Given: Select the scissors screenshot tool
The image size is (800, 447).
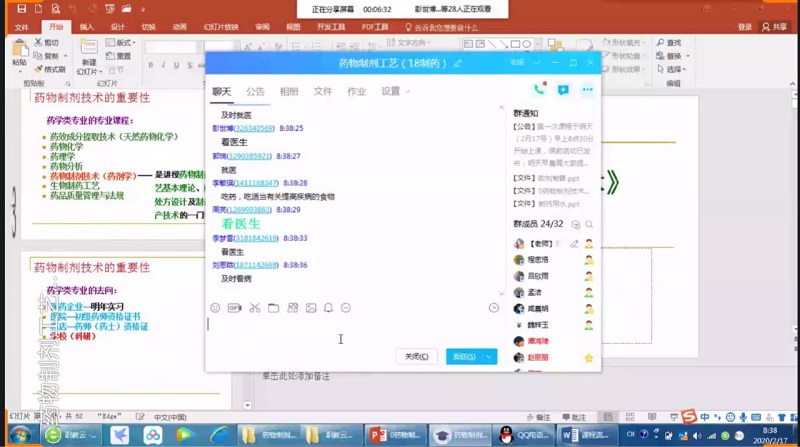Looking at the screenshot, I should click(x=254, y=308).
